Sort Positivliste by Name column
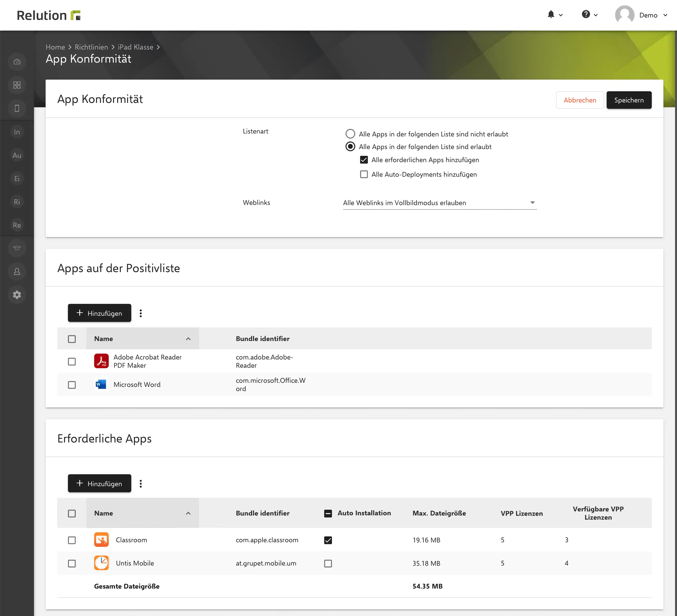This screenshot has height=616, width=677. (x=142, y=339)
